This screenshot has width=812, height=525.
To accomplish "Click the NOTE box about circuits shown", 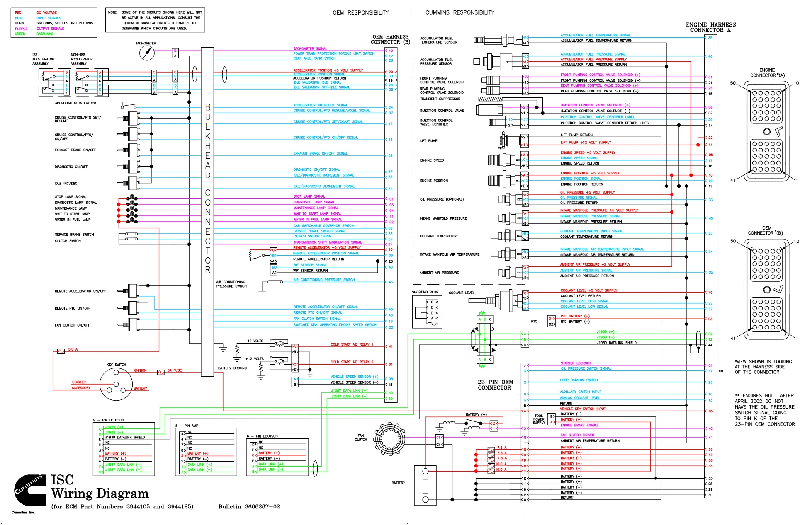I will [155, 20].
